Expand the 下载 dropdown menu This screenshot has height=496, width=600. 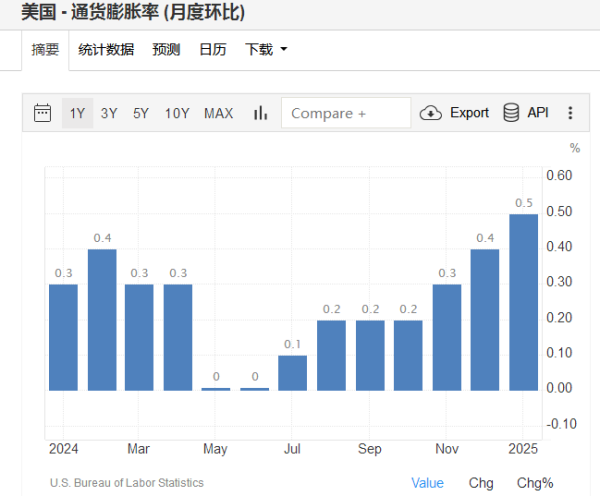(266, 49)
